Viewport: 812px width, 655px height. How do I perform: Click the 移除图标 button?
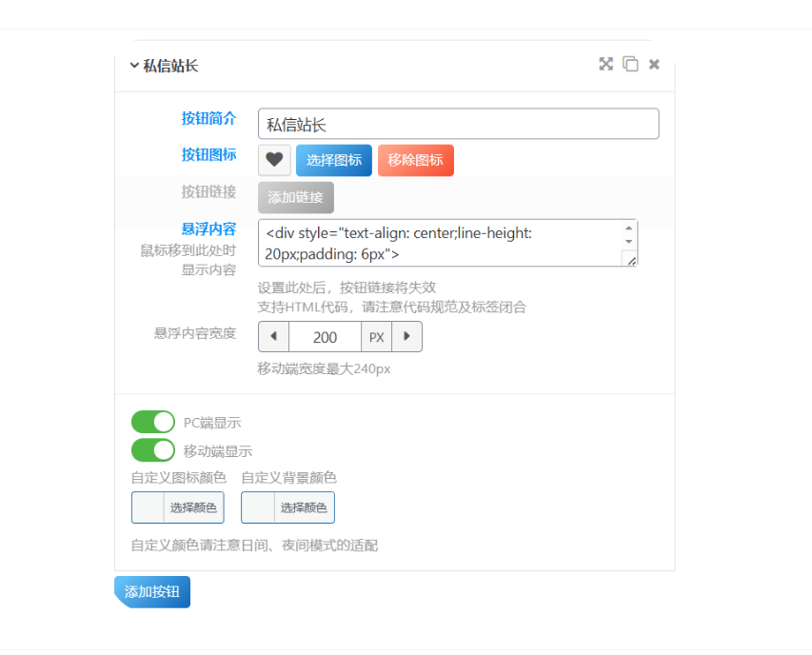[416, 161]
